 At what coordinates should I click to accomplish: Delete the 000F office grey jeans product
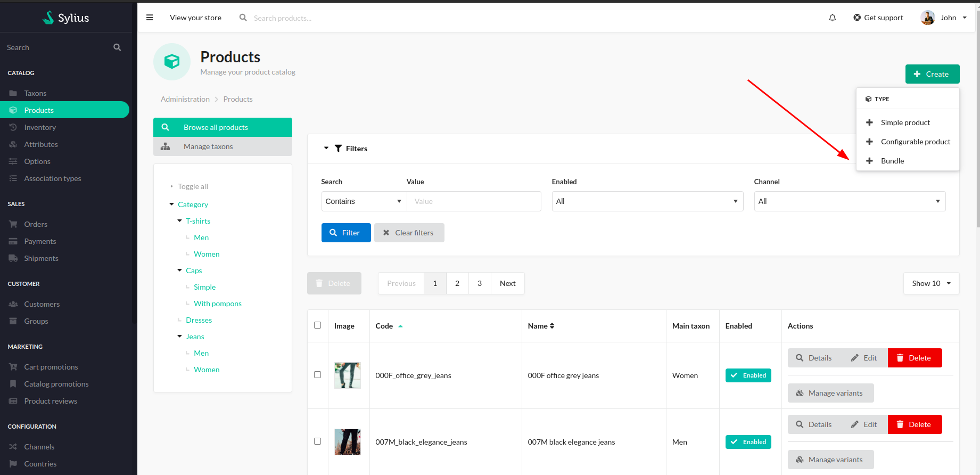pyautogui.click(x=915, y=358)
